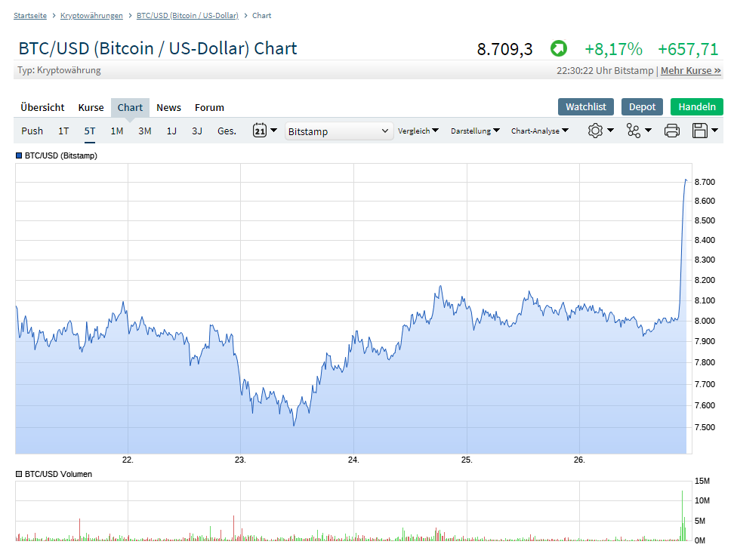Click the Handeln button
734x560 pixels.
click(696, 106)
